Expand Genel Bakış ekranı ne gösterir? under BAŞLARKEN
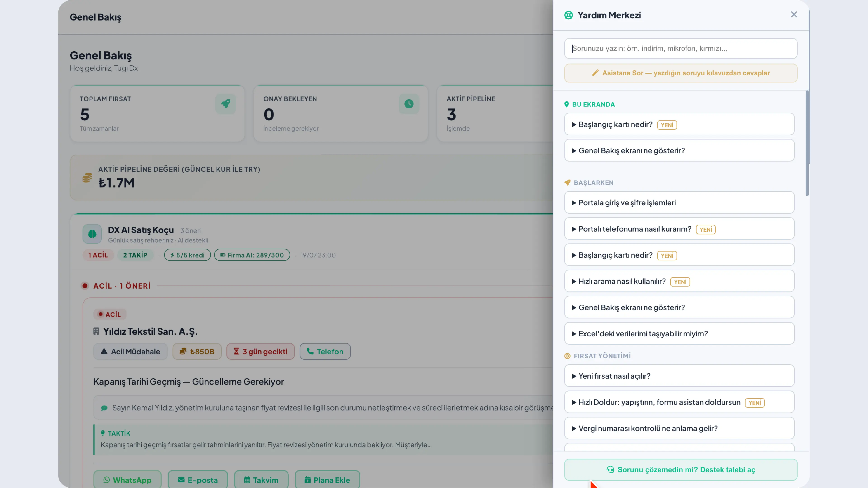The image size is (868, 488). pyautogui.click(x=679, y=307)
